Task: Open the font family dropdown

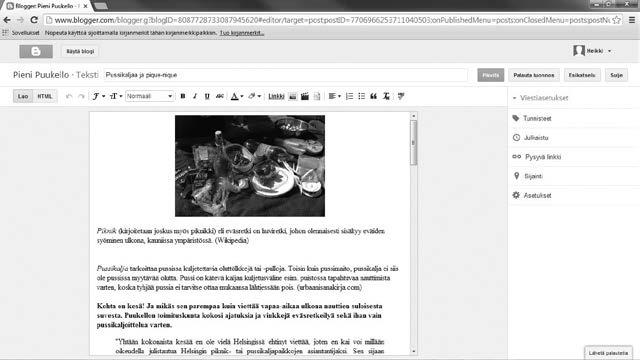Action: [x=98, y=96]
